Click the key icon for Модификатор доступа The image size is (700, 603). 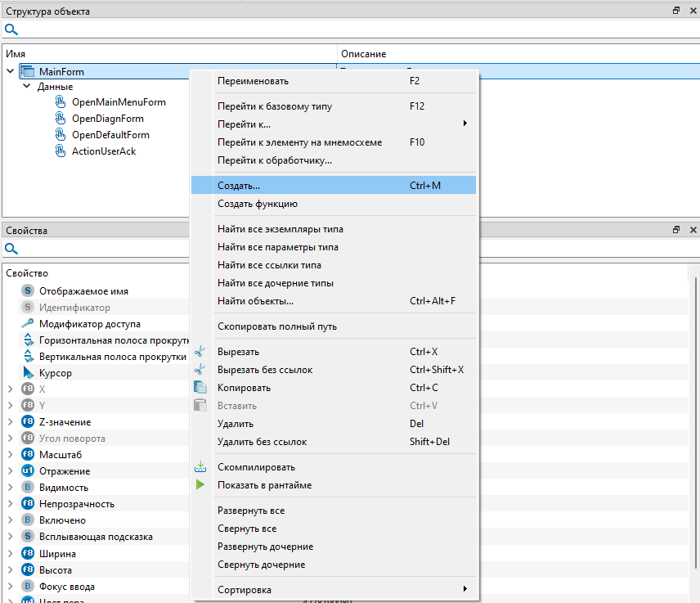tap(27, 324)
